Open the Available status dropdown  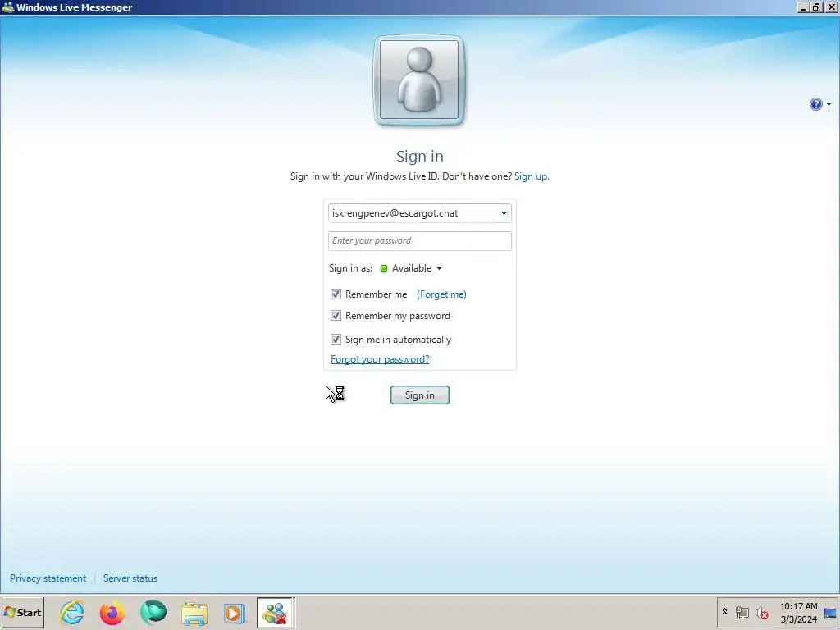click(416, 268)
